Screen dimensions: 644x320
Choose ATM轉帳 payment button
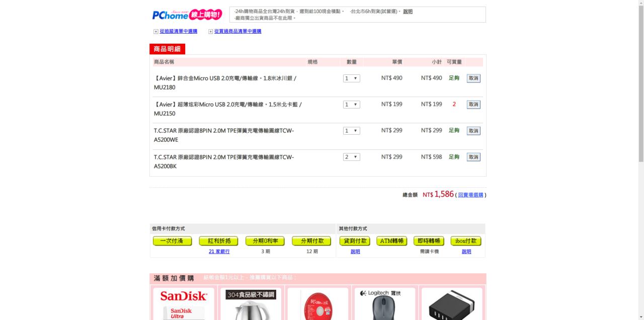392,241
